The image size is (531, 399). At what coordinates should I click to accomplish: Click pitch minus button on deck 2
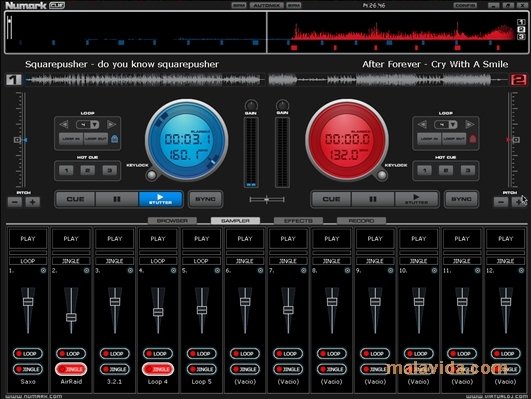click(501, 202)
